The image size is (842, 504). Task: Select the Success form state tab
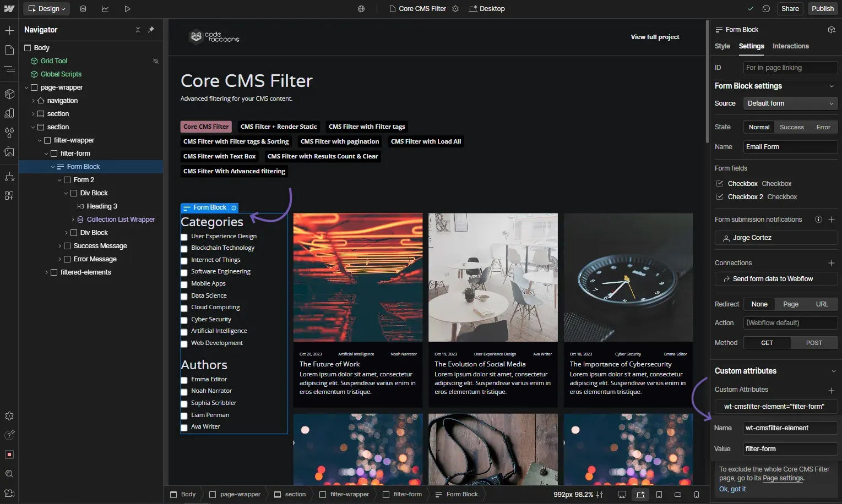(792, 127)
